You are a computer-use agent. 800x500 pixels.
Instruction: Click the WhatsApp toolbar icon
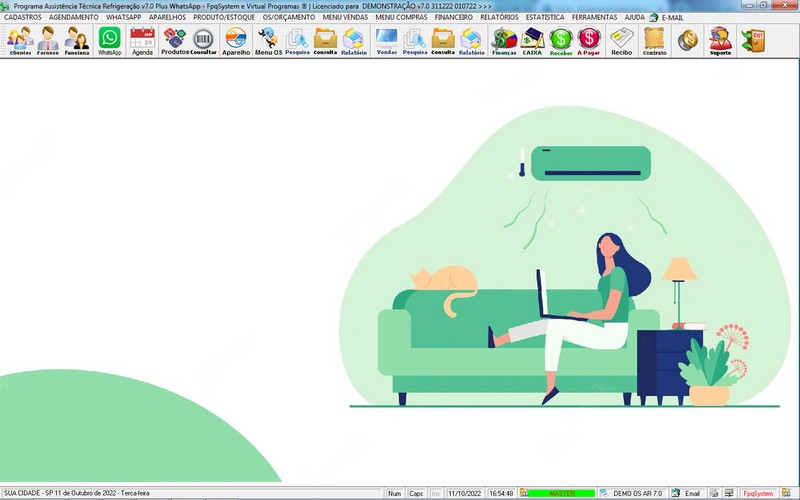tap(109, 40)
